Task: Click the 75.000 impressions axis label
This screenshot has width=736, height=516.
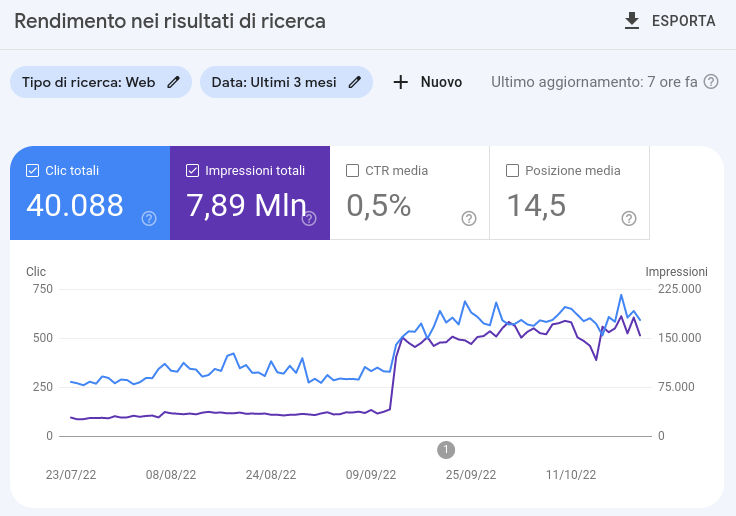Action: click(676, 387)
